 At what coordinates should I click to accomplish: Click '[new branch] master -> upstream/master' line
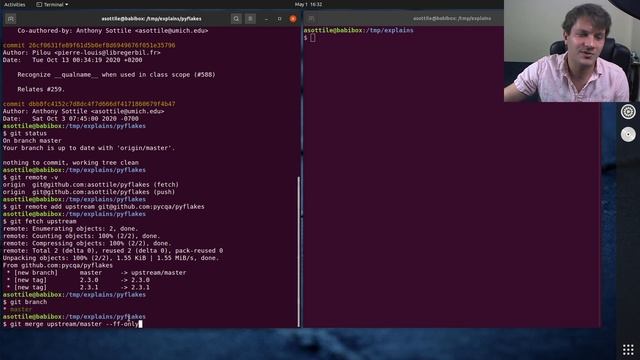(x=96, y=273)
